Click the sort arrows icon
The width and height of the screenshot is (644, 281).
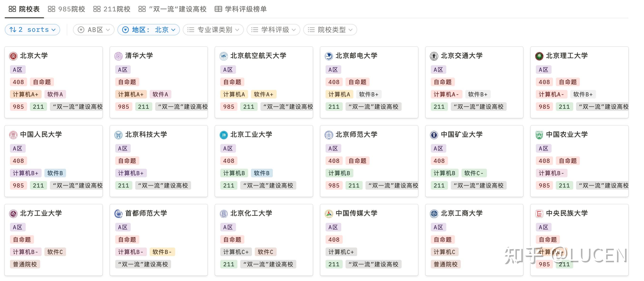tap(13, 30)
